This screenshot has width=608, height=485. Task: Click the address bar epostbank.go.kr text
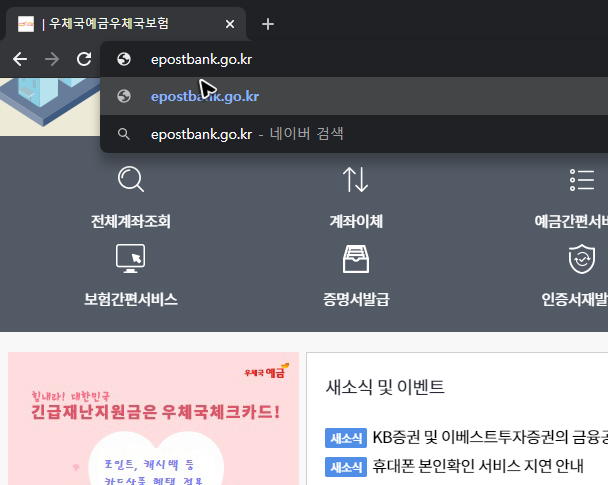click(x=201, y=59)
